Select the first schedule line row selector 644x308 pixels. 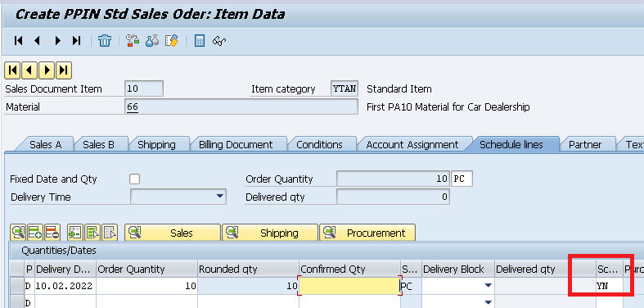(17, 286)
